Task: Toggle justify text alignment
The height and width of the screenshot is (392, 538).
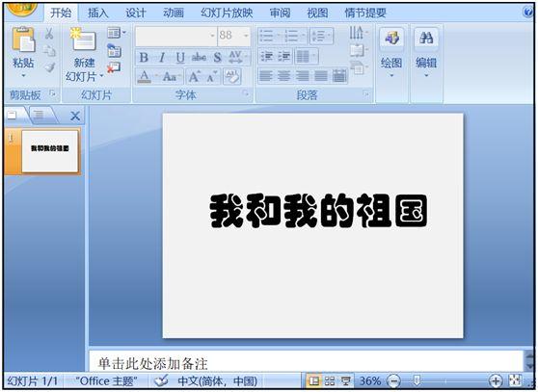Action: click(321, 76)
